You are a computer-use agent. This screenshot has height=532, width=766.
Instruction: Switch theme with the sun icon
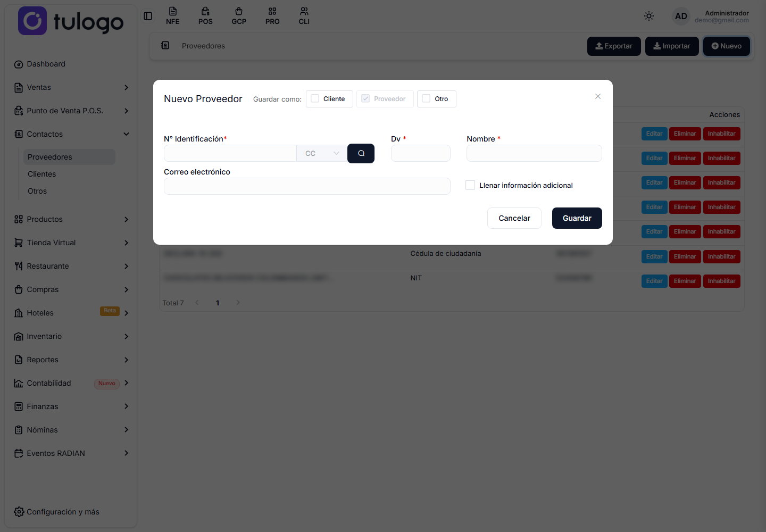click(x=649, y=16)
